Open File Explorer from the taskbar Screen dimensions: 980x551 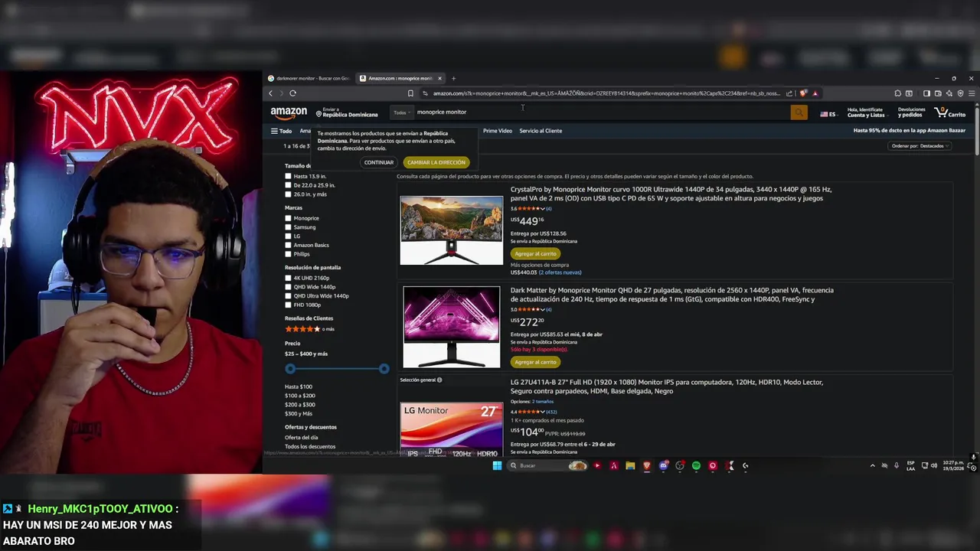[x=630, y=465]
